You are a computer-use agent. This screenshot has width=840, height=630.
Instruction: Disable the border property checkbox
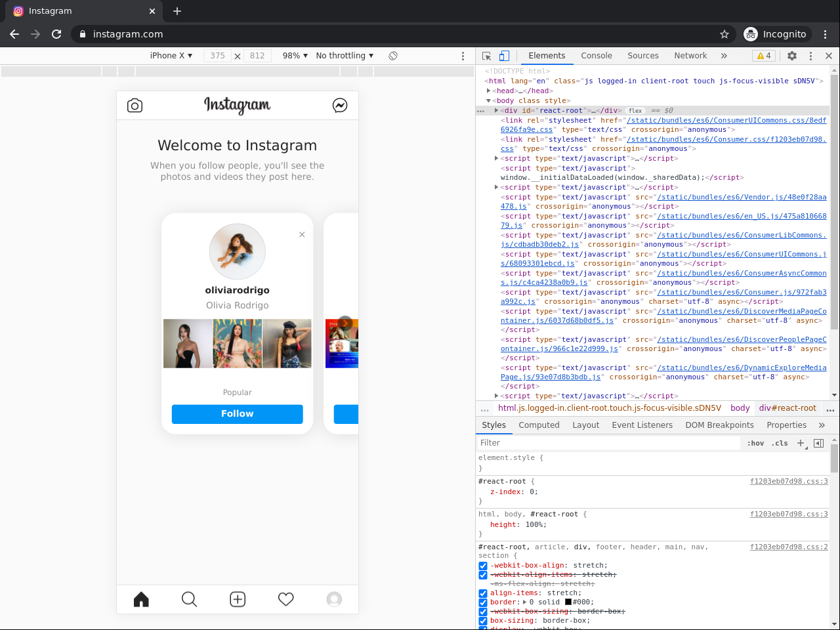pyautogui.click(x=483, y=602)
